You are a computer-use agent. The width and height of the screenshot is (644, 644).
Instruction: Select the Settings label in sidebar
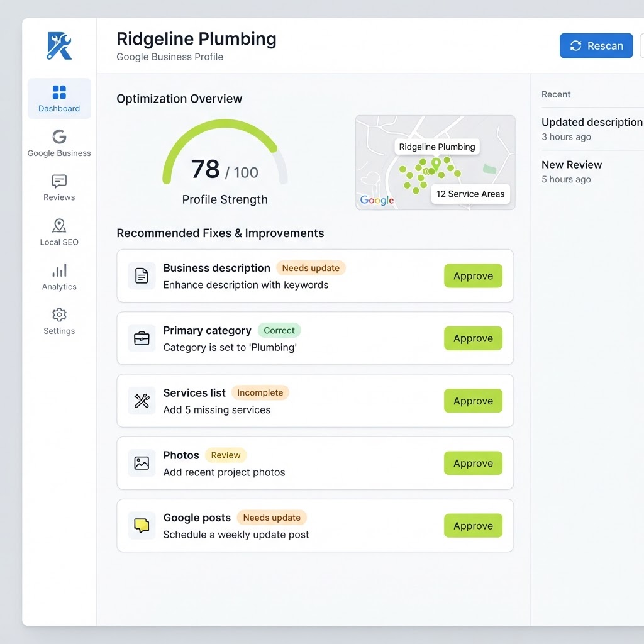coord(59,331)
